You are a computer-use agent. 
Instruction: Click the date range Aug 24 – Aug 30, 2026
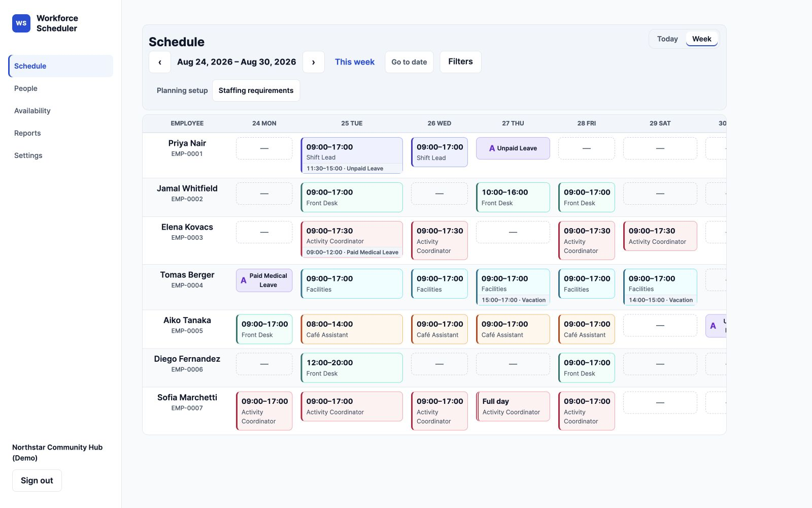point(236,62)
